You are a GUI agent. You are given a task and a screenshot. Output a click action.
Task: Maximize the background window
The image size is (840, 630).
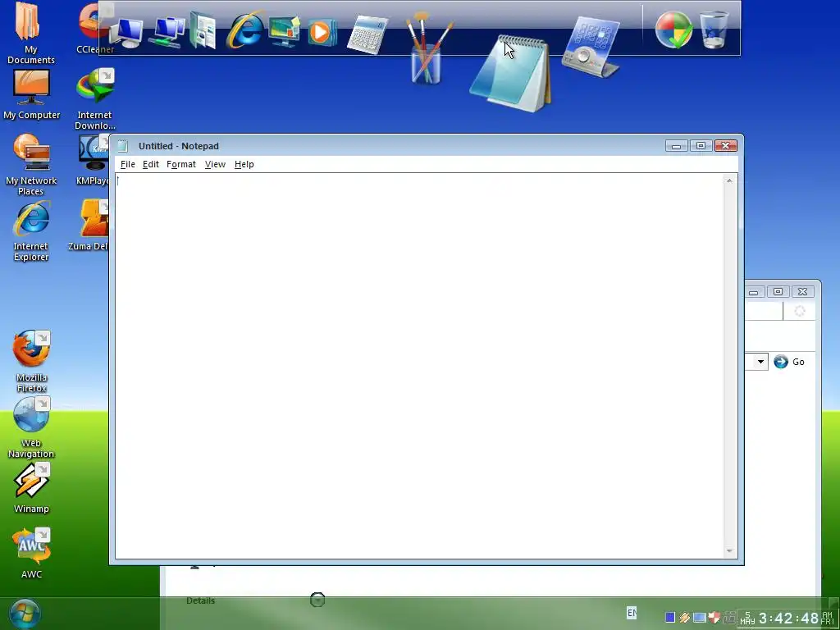[778, 291]
